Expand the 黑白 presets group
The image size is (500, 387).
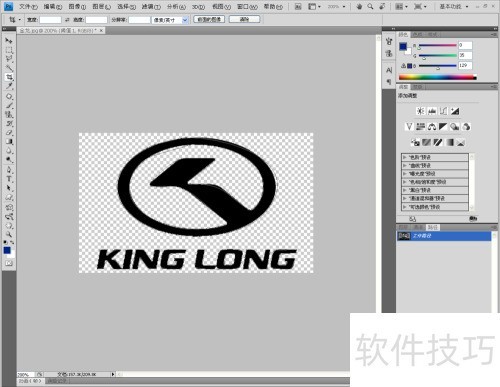(x=405, y=190)
